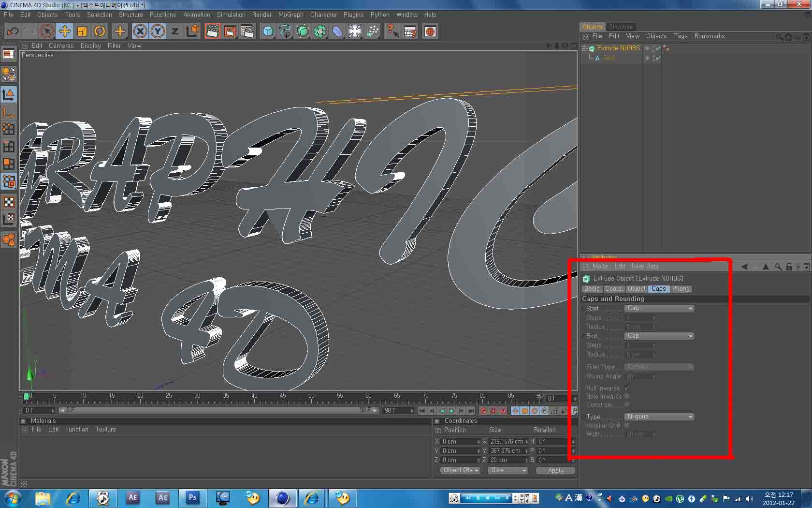Image resolution: width=812 pixels, height=508 pixels.
Task: Toggle X axis lock
Action: [x=140, y=31]
